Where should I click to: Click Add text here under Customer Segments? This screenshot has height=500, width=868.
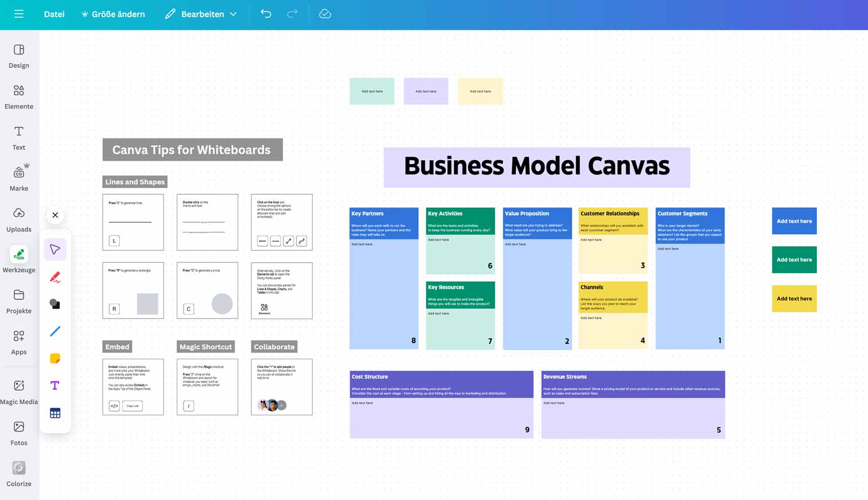point(668,249)
